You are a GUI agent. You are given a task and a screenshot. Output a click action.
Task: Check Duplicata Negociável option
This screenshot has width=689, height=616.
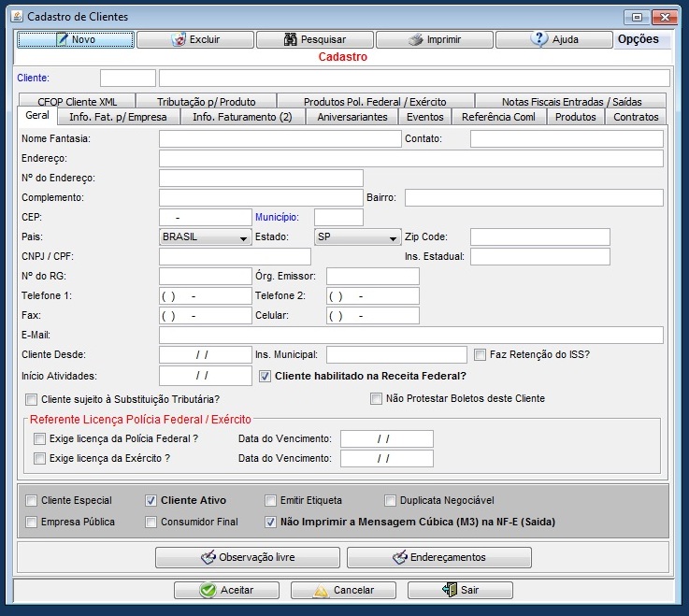[x=390, y=500]
